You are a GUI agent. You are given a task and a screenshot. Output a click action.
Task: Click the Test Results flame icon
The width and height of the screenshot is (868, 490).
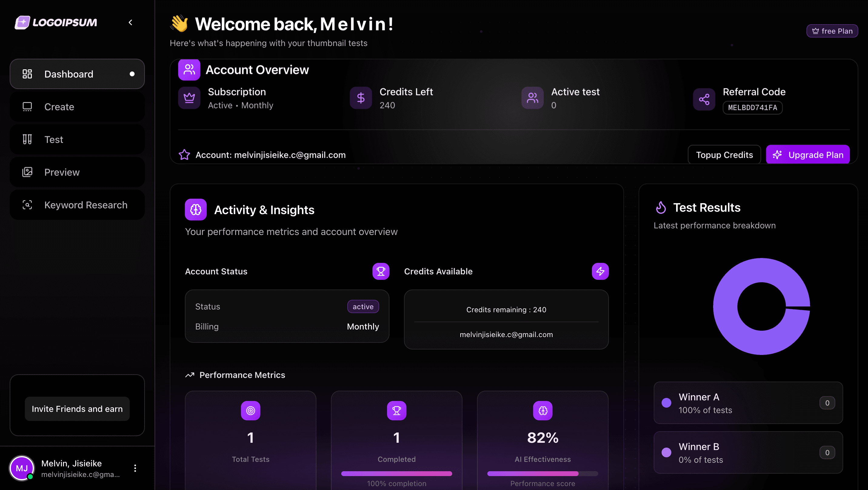(661, 207)
